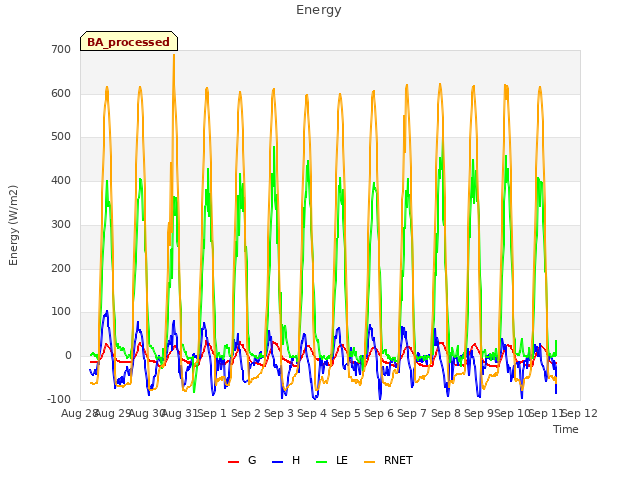Click the Sep 4 x-axis label

pos(312,413)
